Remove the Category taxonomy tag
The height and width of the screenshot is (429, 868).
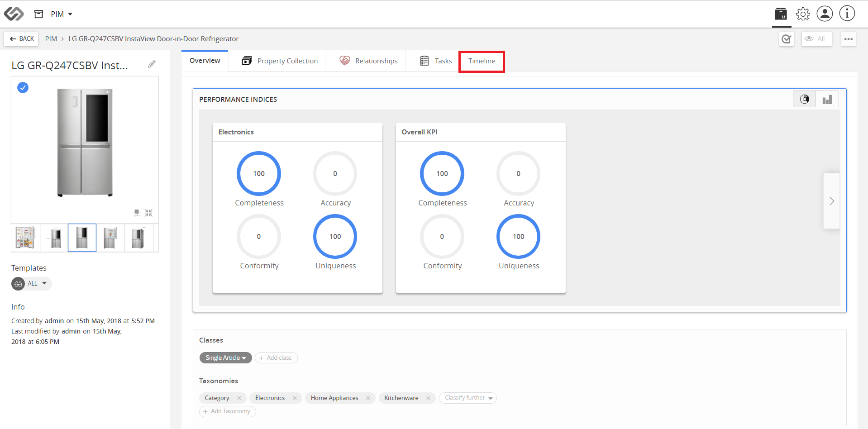click(x=239, y=398)
